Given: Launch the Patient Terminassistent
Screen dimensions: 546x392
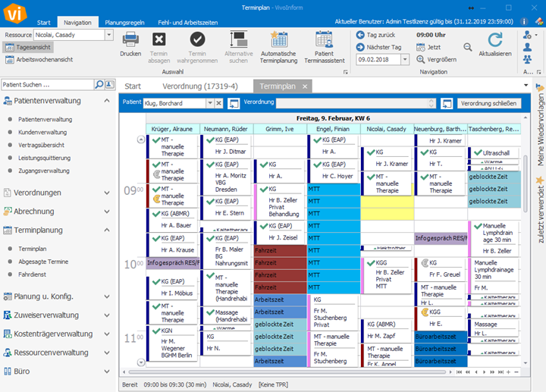Looking at the screenshot, I should pyautogui.click(x=325, y=39).
